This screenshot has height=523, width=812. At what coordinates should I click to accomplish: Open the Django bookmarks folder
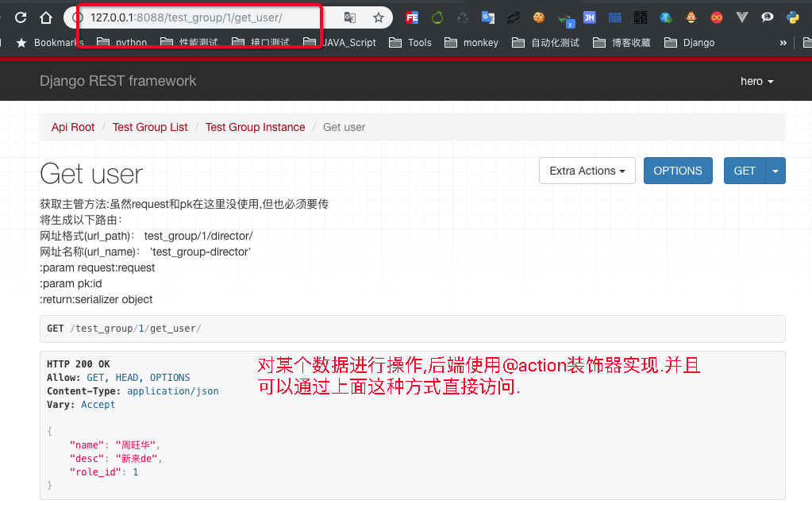689,43
